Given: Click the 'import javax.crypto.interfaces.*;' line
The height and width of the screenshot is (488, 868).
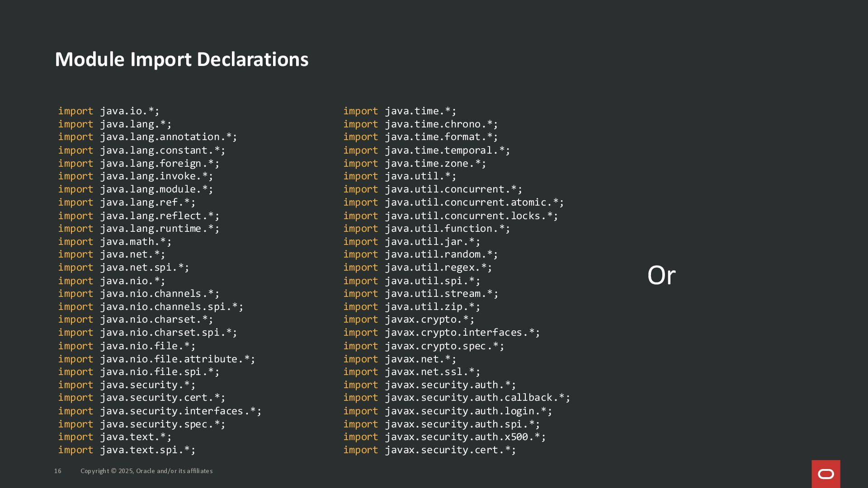Looking at the screenshot, I should (441, 333).
